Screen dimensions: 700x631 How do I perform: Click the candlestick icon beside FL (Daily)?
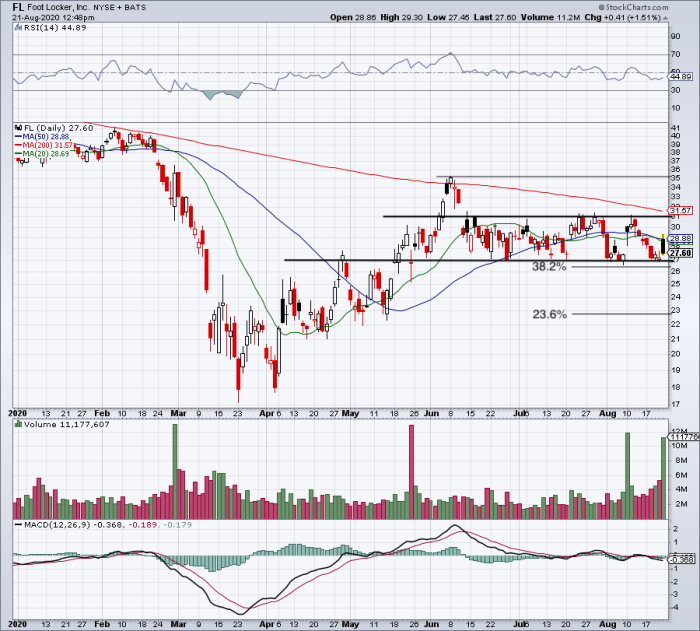(x=19, y=128)
